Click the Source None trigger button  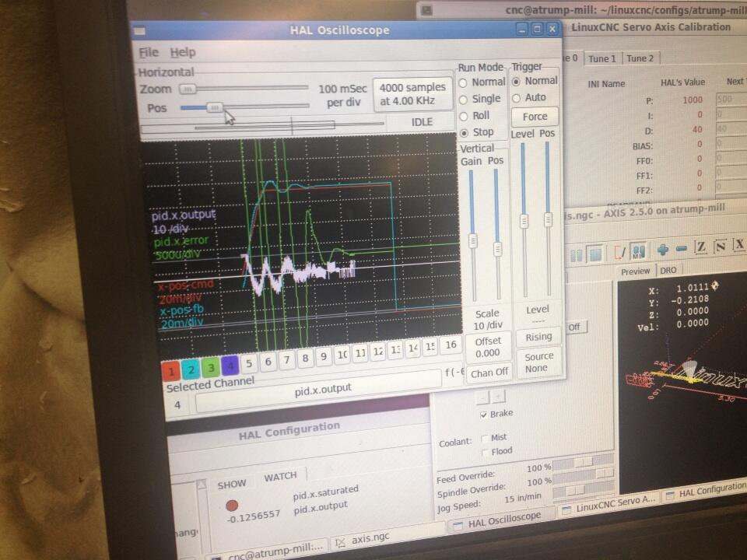click(538, 362)
